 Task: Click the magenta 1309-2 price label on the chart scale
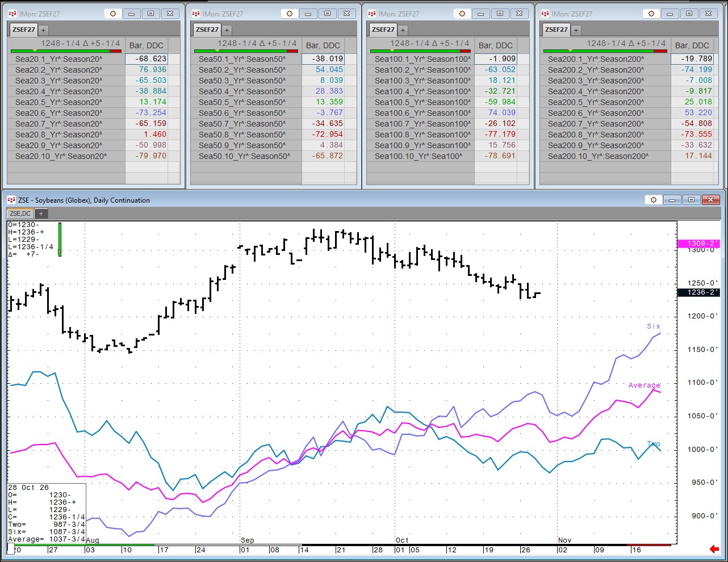coord(698,244)
